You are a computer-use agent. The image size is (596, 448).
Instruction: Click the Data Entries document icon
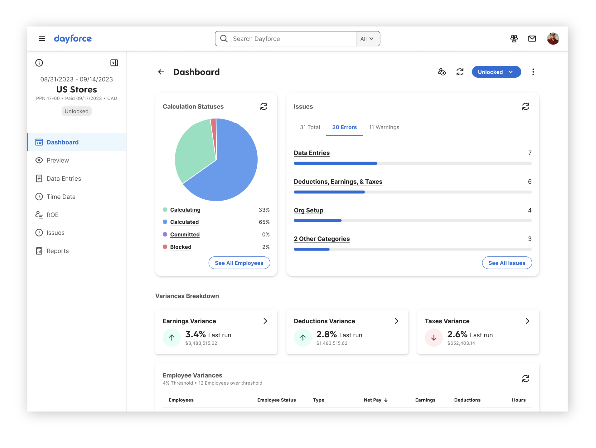coord(39,178)
